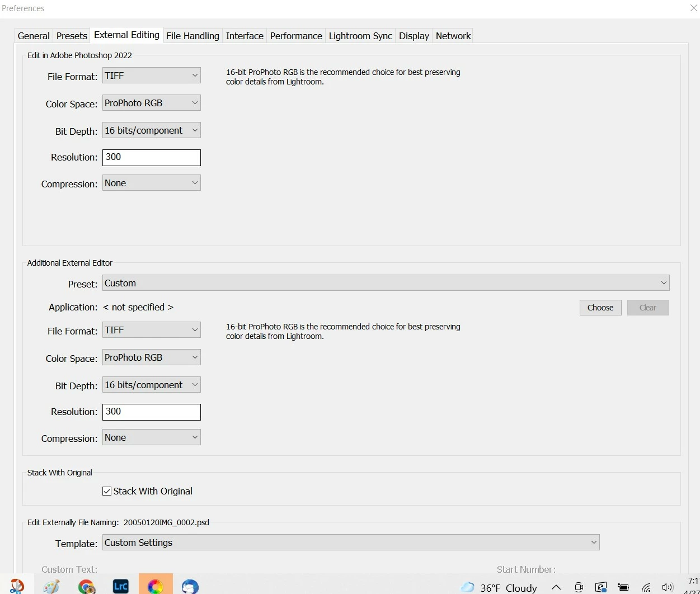Open Photoshop Bit Depth dropdown
Viewport: 700px width, 594px height.
152,130
